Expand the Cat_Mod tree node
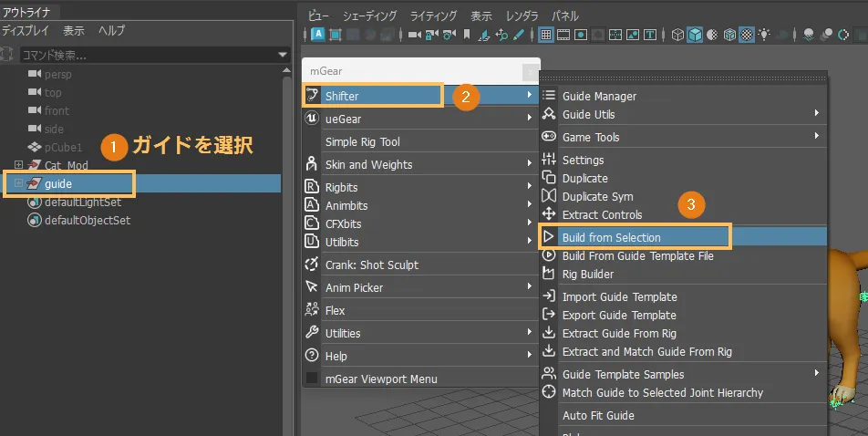Image resolution: width=868 pixels, height=436 pixels. click(x=19, y=165)
